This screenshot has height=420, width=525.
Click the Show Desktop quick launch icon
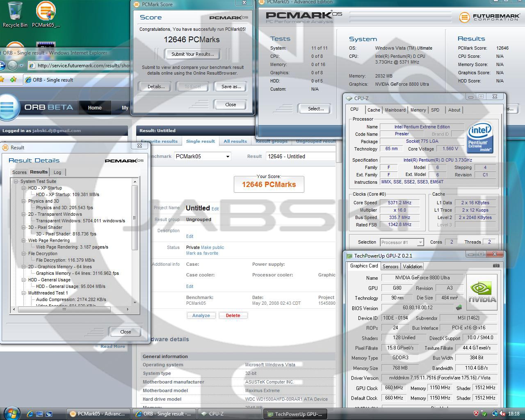[39, 414]
